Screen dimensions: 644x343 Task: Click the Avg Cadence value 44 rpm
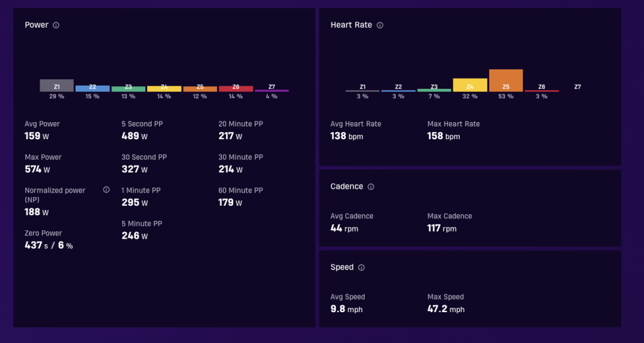tap(344, 228)
